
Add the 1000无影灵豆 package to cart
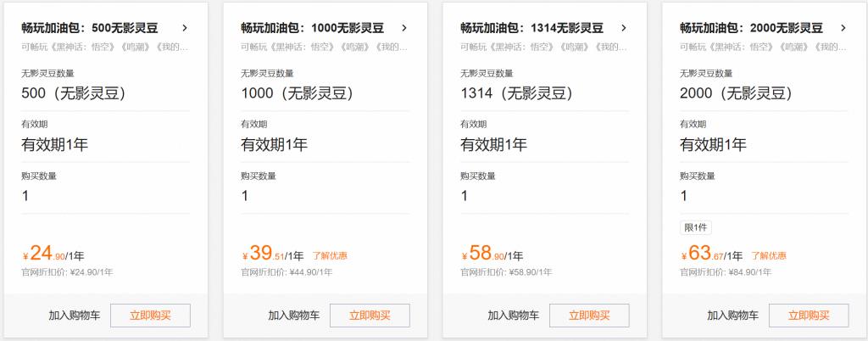click(x=294, y=316)
